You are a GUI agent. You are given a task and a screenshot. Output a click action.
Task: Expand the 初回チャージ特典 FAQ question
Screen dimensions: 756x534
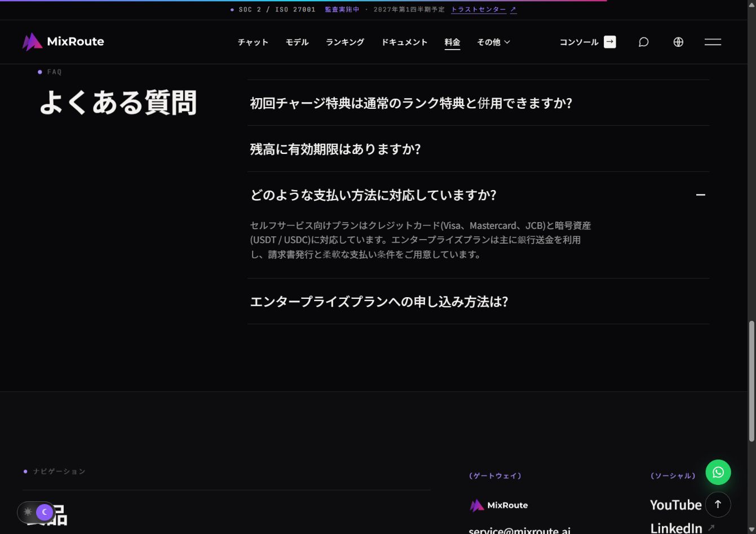click(479, 103)
